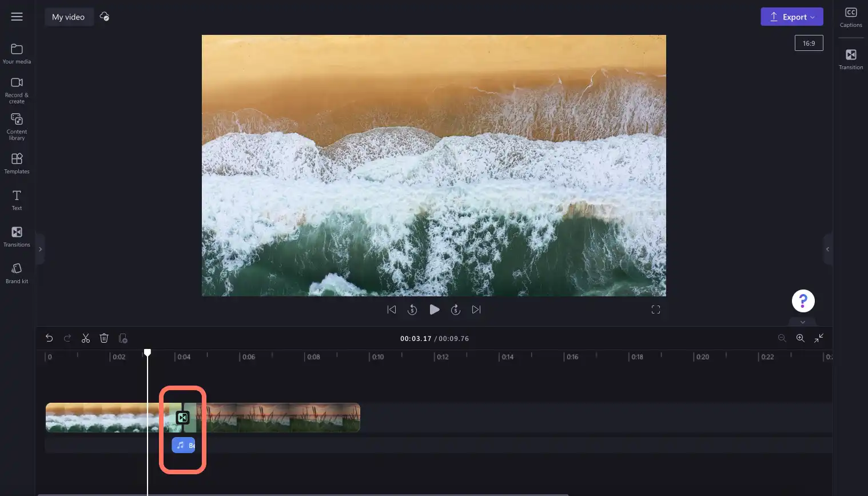Expand the collapsed left sidebar panel
Viewport: 868px width, 496px height.
tap(40, 249)
